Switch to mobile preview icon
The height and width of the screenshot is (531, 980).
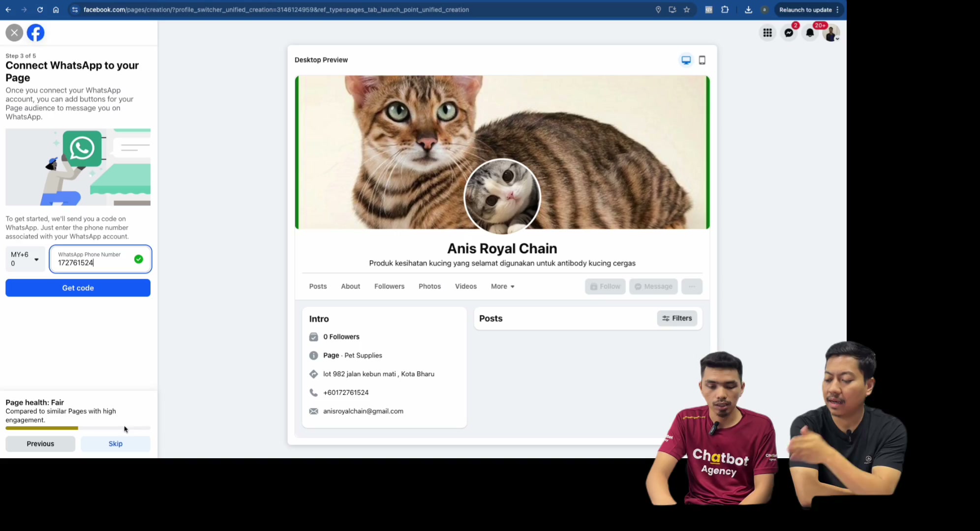pos(702,60)
